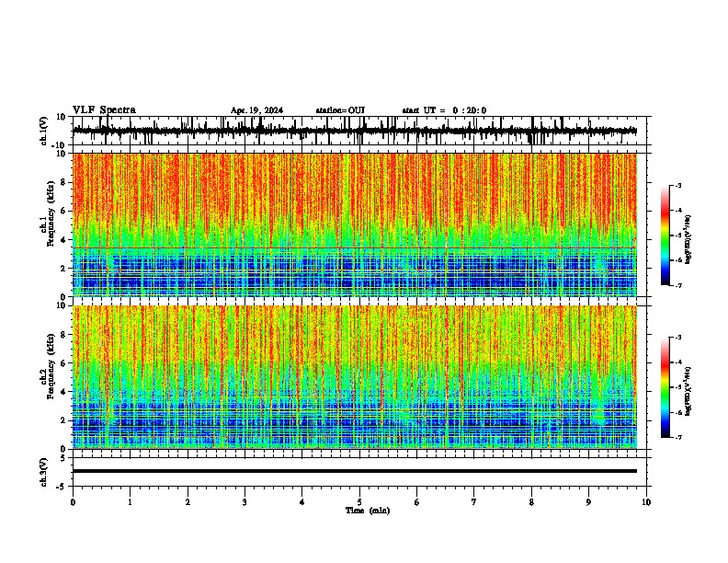Click the "Time (min)" axis title
Screen dimensions: 728x563
[368, 511]
